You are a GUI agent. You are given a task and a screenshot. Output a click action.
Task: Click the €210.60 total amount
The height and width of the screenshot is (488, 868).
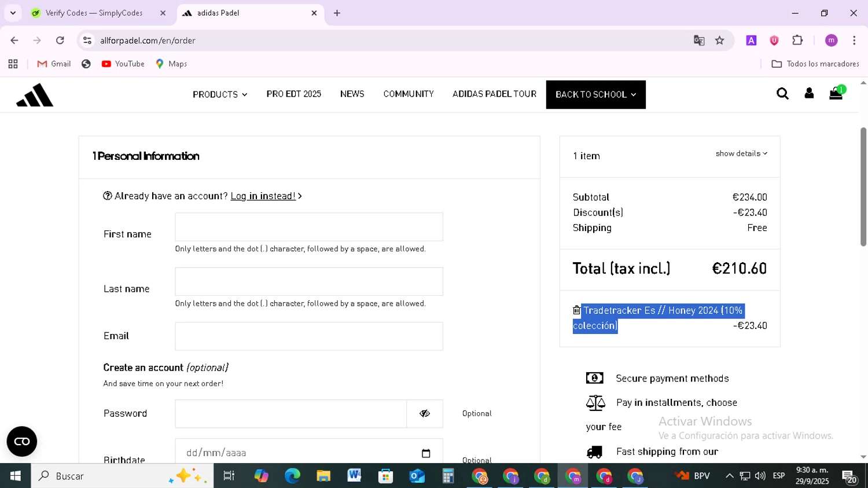(x=740, y=269)
